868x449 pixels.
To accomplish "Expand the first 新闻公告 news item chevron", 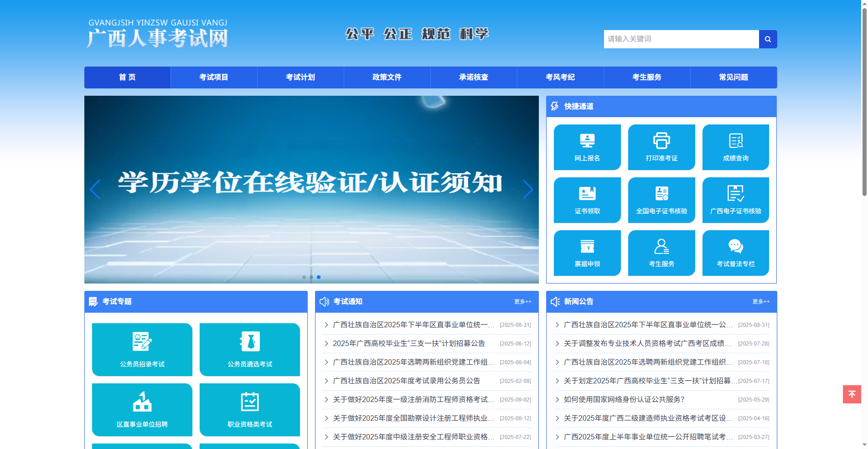I will (557, 325).
